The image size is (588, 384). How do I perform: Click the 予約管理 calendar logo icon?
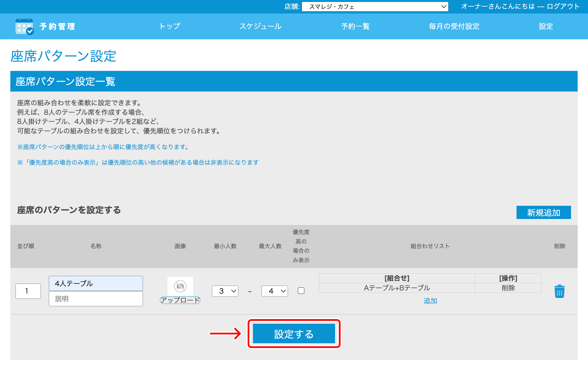[24, 26]
